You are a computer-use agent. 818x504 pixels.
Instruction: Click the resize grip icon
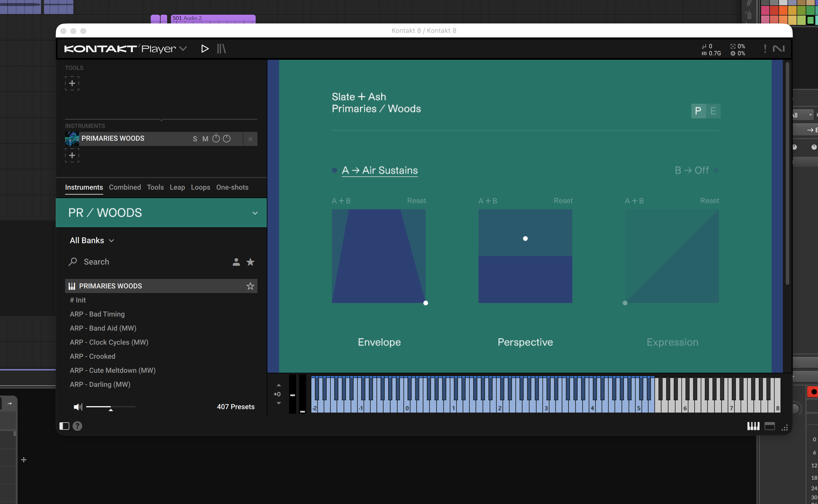(785, 427)
